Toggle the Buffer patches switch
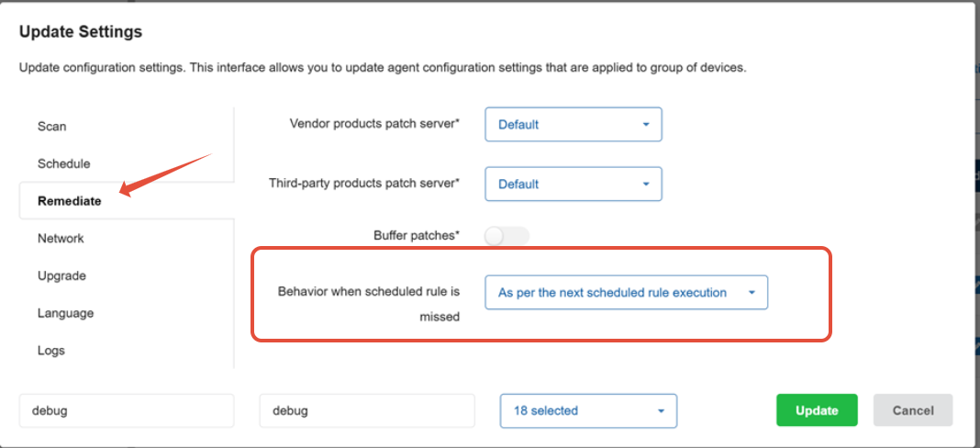The image size is (980, 448). 507,236
